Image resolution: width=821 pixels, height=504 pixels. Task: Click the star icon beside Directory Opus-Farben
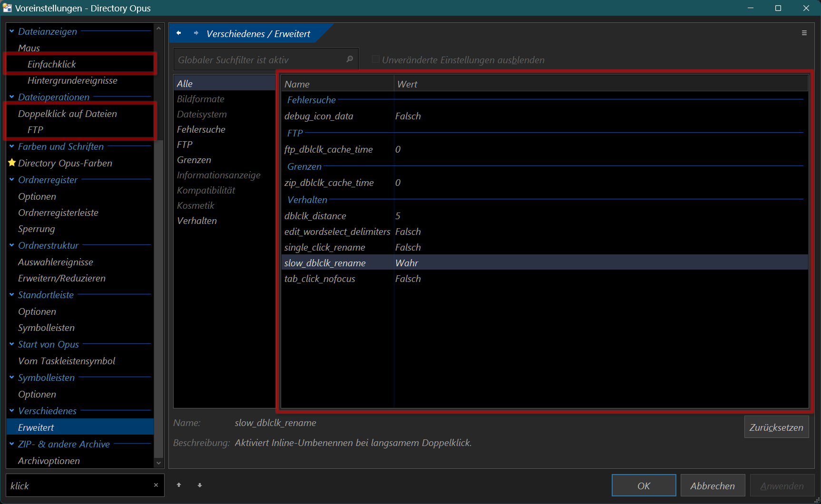tap(12, 163)
